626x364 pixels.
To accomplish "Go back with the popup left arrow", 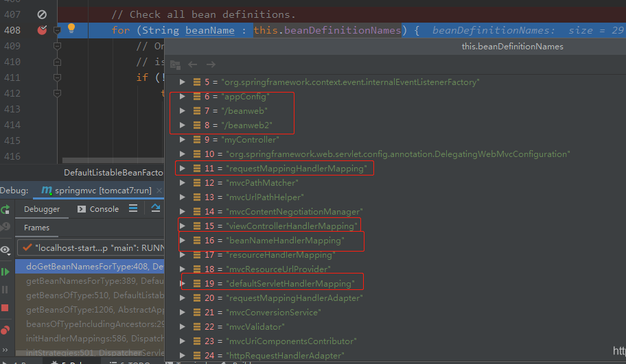I will tap(193, 64).
